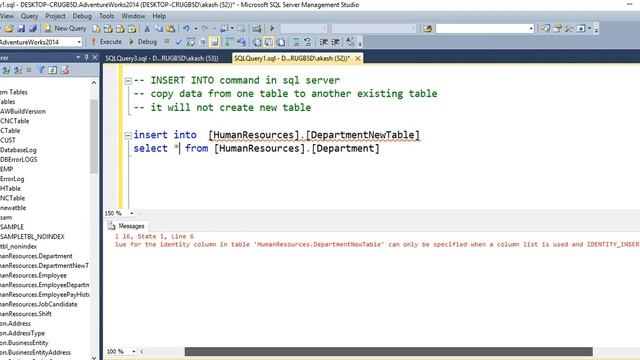Save the current query file
This screenshot has height=360, width=640.
21,29
